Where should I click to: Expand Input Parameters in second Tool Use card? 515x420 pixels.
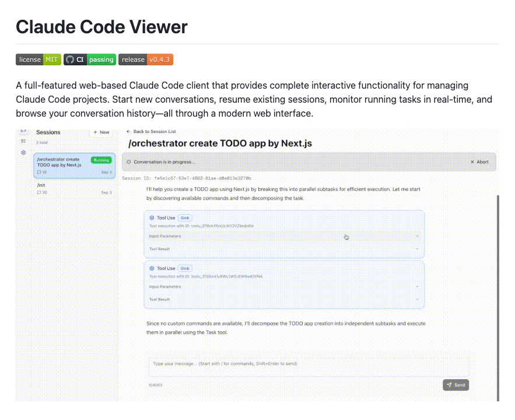pyautogui.click(x=284, y=286)
